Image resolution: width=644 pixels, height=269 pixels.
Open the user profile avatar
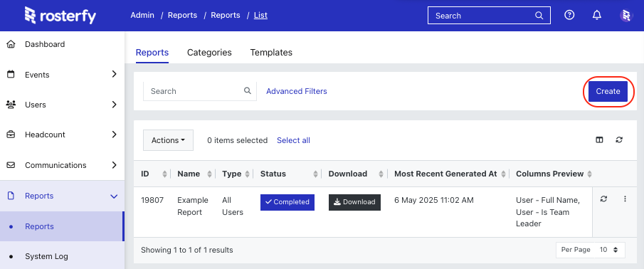pyautogui.click(x=626, y=16)
